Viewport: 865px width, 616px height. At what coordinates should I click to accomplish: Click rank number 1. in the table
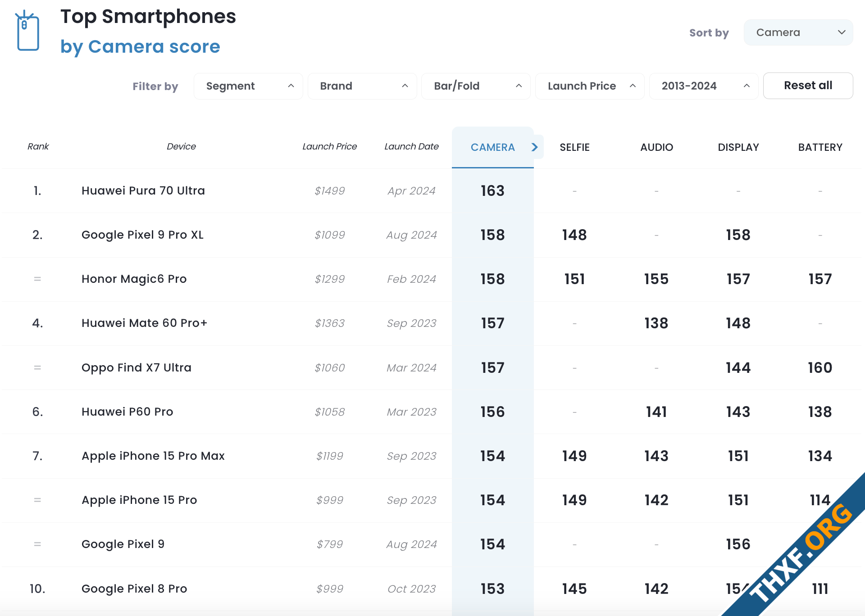tap(37, 190)
